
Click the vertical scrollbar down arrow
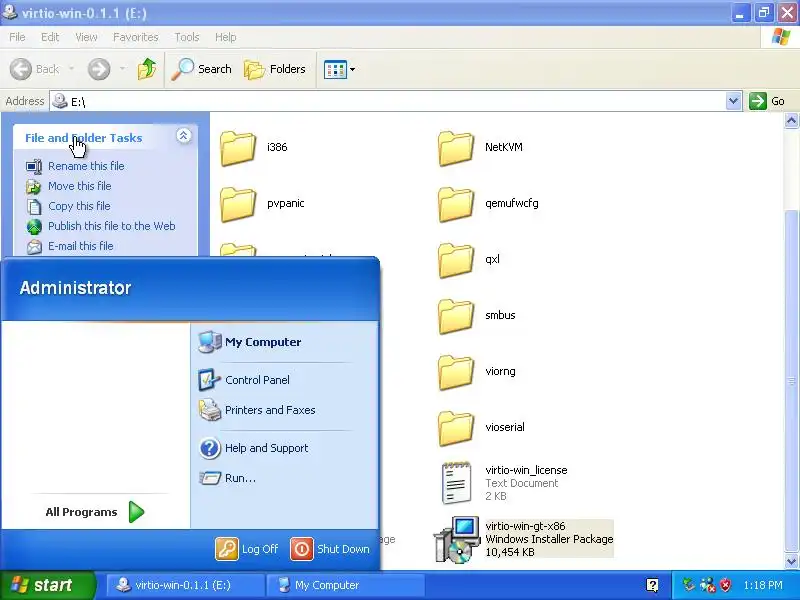[791, 561]
